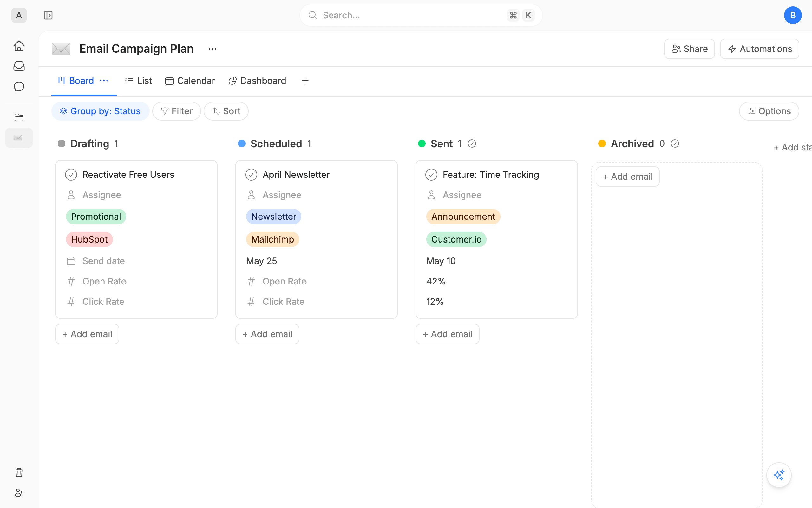
Task: Open the Inbox tray icon
Action: 19,66
